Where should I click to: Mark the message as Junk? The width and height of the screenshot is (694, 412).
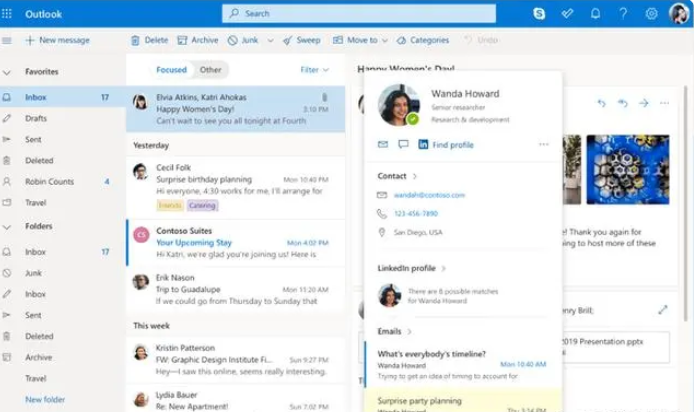[x=243, y=40]
